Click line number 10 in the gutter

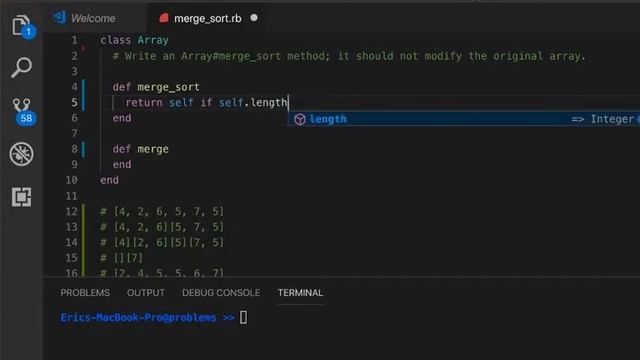coord(71,180)
